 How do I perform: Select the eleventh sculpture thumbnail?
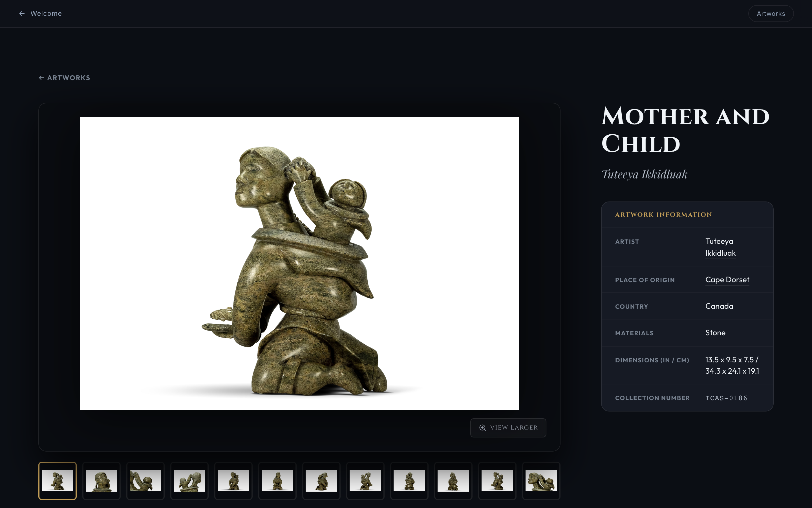(x=497, y=481)
